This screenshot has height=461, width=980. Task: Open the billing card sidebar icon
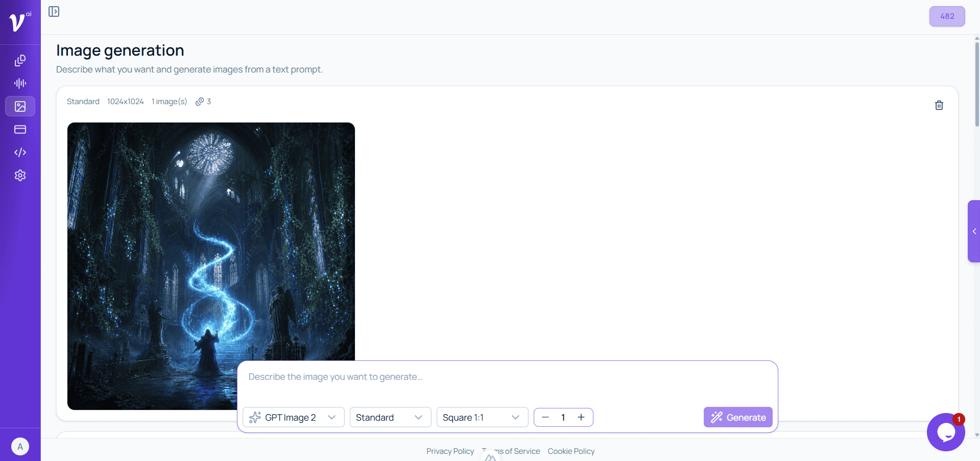coord(20,129)
